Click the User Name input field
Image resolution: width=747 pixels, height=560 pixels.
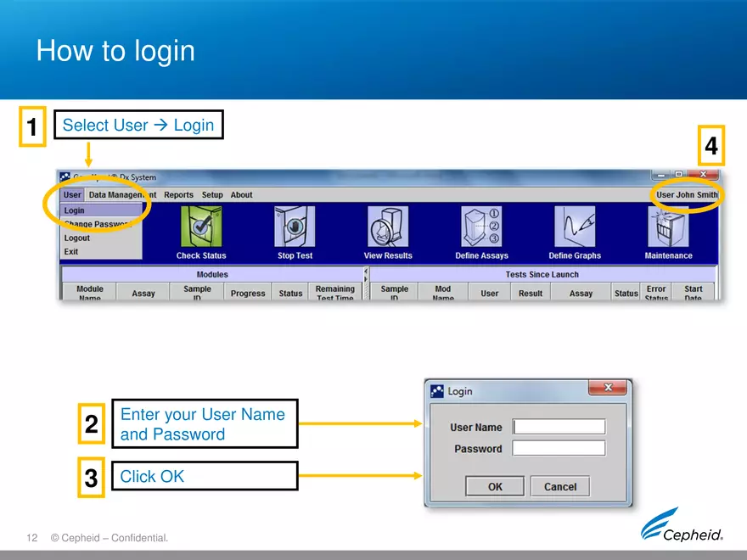(x=559, y=427)
